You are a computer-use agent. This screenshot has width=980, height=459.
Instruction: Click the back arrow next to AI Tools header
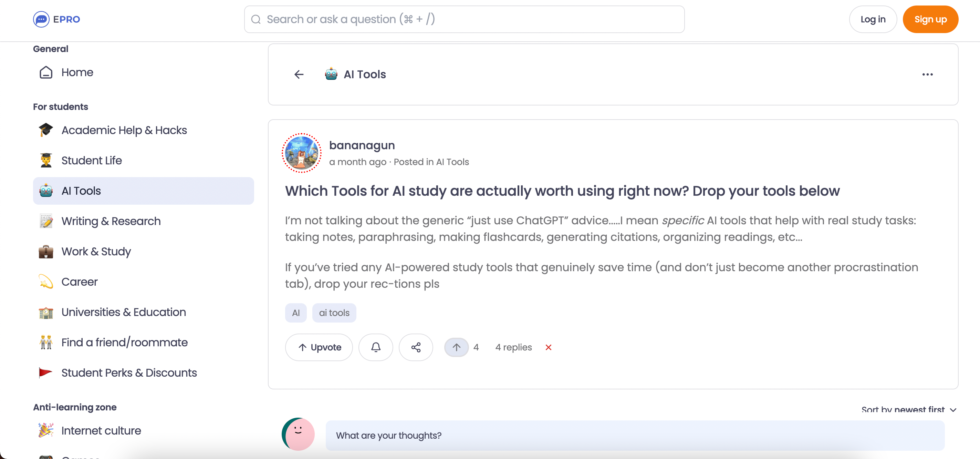[x=299, y=74]
